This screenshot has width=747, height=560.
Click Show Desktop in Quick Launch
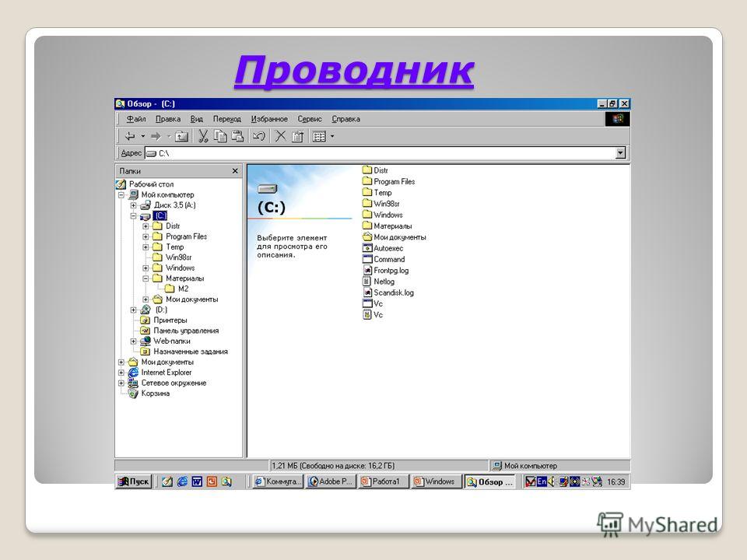167,482
